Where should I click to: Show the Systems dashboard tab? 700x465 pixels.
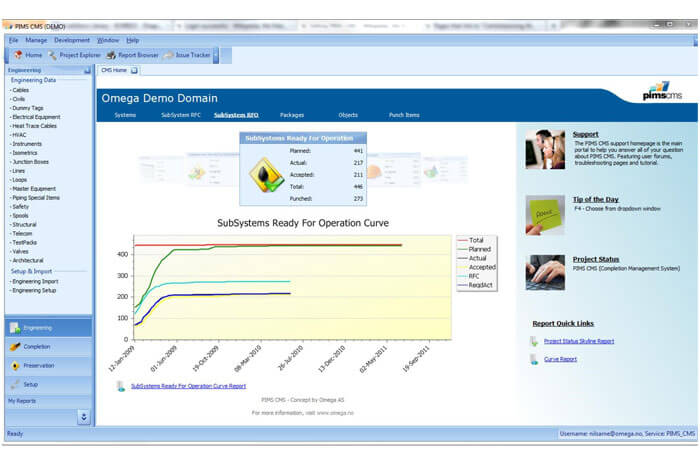(x=125, y=115)
